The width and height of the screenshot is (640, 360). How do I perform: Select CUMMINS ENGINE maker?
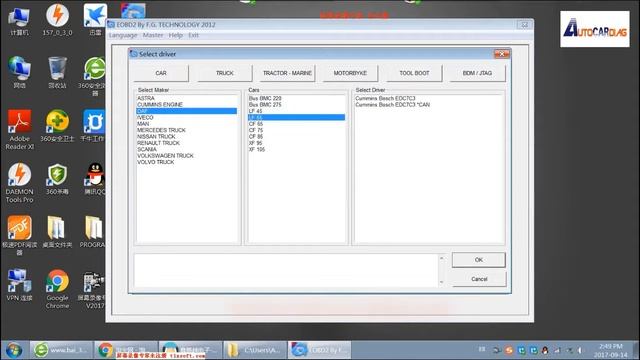pos(186,104)
